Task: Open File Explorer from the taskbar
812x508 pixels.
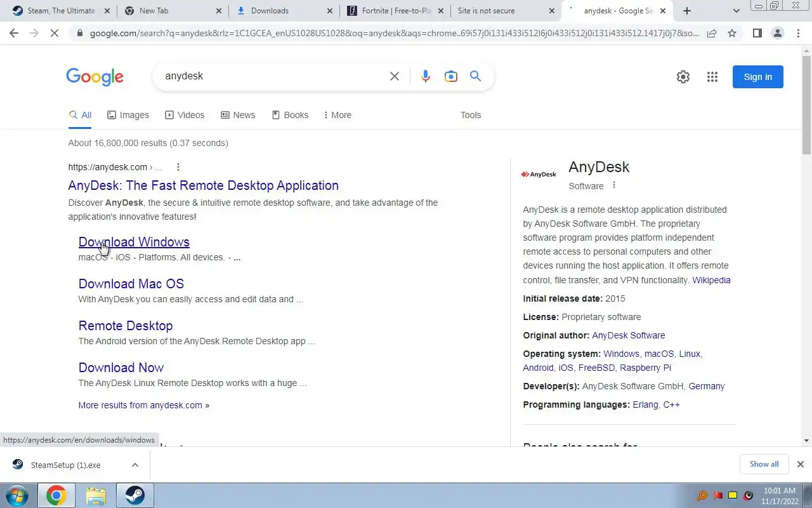Action: pos(95,495)
